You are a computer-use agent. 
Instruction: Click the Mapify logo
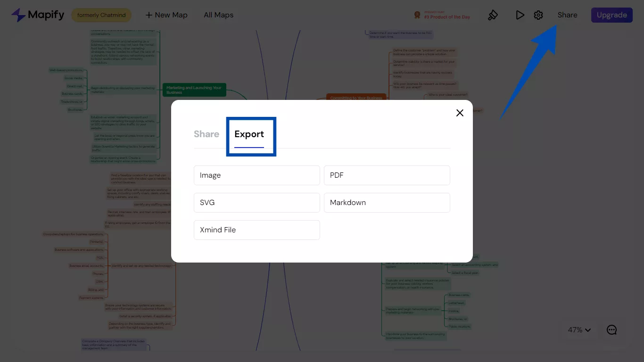[38, 15]
